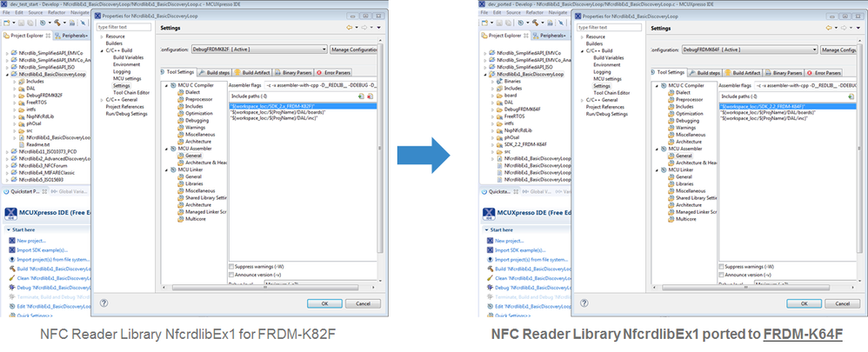Click back arrow beside Settings heading in left dialog
The height and width of the screenshot is (352, 868).
[x=350, y=27]
